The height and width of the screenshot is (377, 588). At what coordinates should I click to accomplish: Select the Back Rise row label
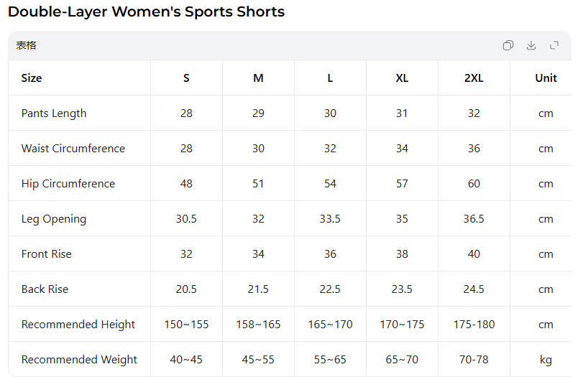[45, 289]
